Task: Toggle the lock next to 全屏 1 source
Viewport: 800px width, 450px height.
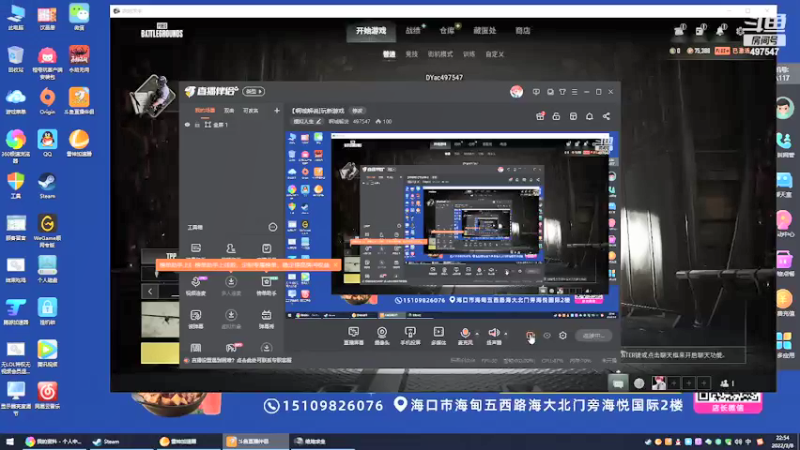Action: point(197,124)
